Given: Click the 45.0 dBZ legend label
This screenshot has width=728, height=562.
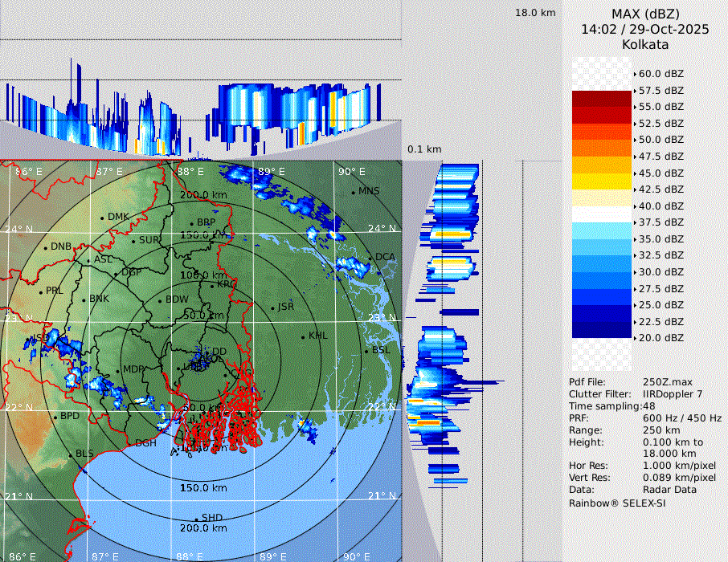Looking at the screenshot, I should click(x=661, y=173).
